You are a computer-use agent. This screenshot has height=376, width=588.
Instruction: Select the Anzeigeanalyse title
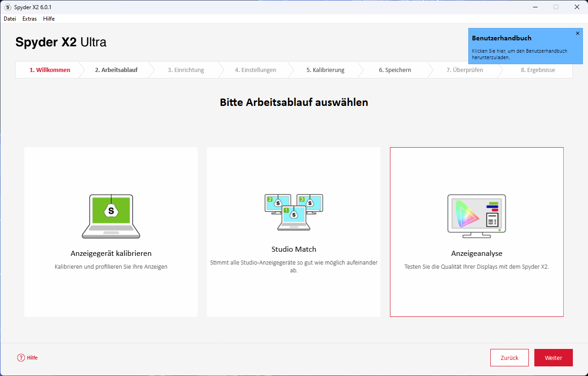point(477,254)
